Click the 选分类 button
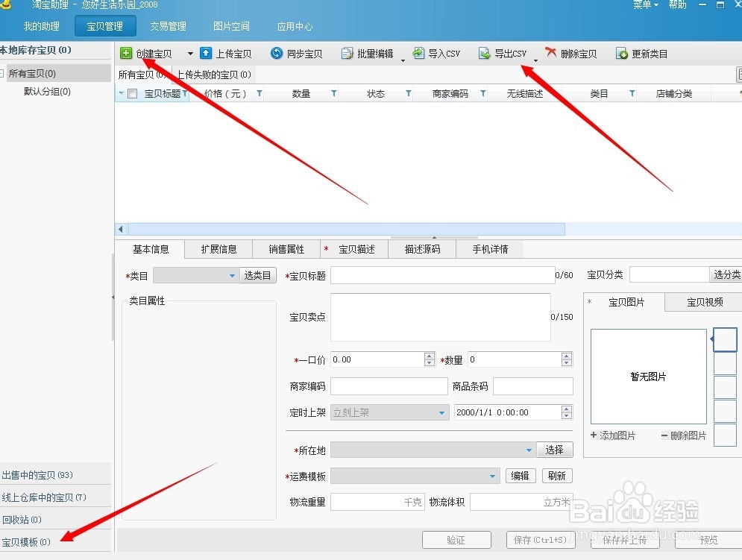 (x=726, y=274)
